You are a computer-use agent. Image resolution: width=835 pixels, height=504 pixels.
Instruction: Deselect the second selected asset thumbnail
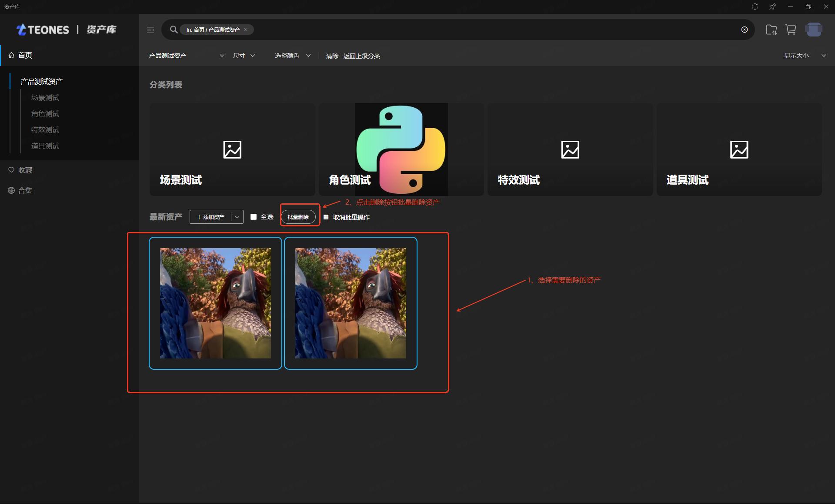click(x=351, y=303)
